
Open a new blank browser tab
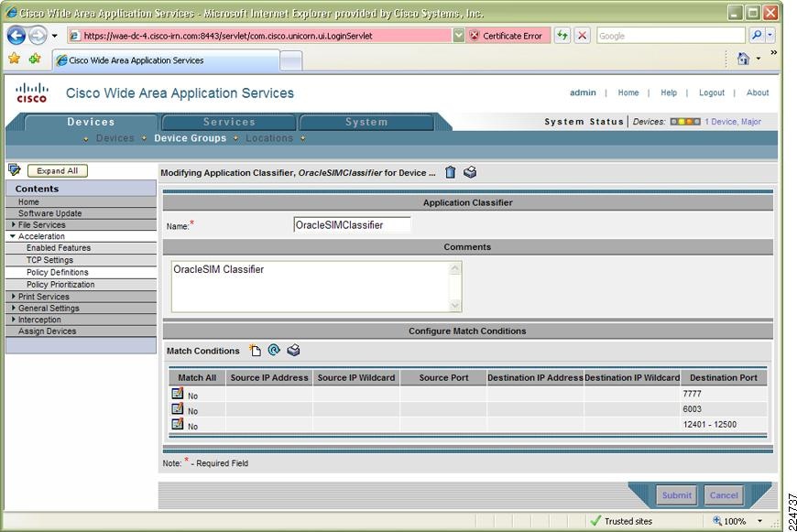[x=291, y=61]
